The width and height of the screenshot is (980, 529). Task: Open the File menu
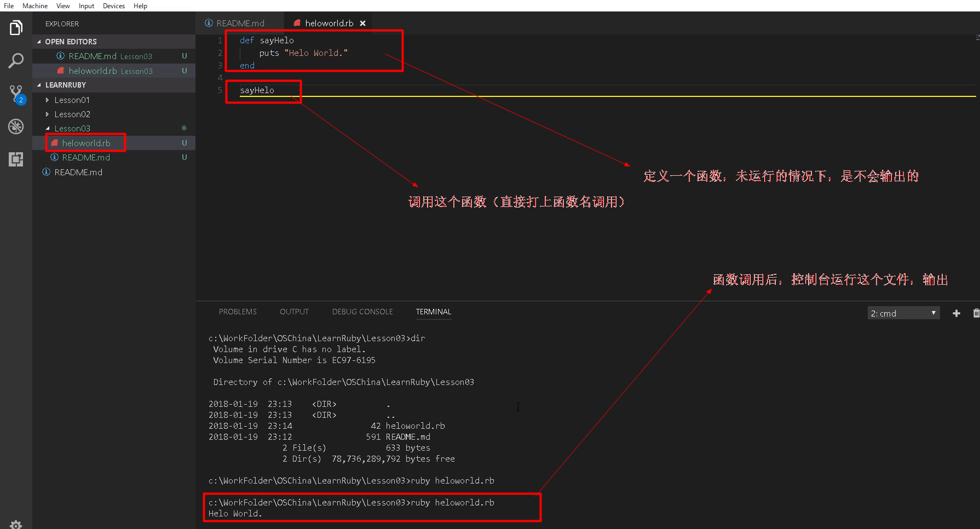[x=9, y=5]
